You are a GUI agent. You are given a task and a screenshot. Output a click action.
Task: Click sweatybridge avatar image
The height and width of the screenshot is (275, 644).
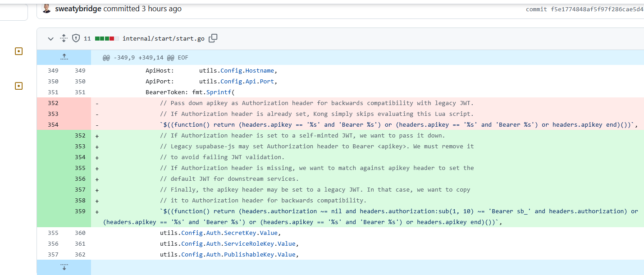pos(46,9)
